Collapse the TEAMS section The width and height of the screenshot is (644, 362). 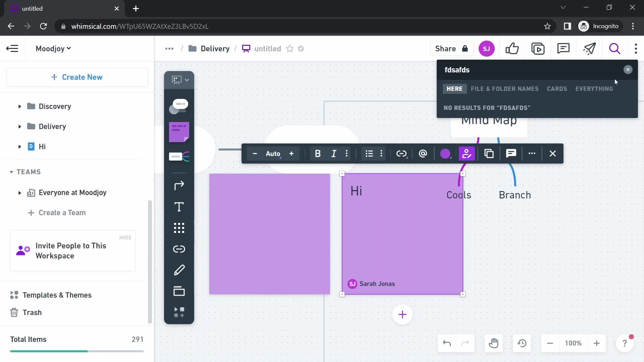coord(11,172)
